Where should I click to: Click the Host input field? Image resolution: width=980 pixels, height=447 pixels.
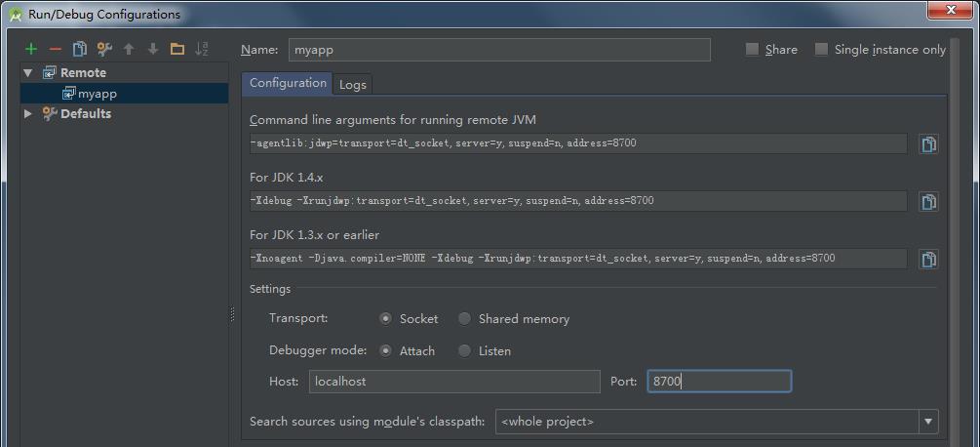pyautogui.click(x=453, y=382)
